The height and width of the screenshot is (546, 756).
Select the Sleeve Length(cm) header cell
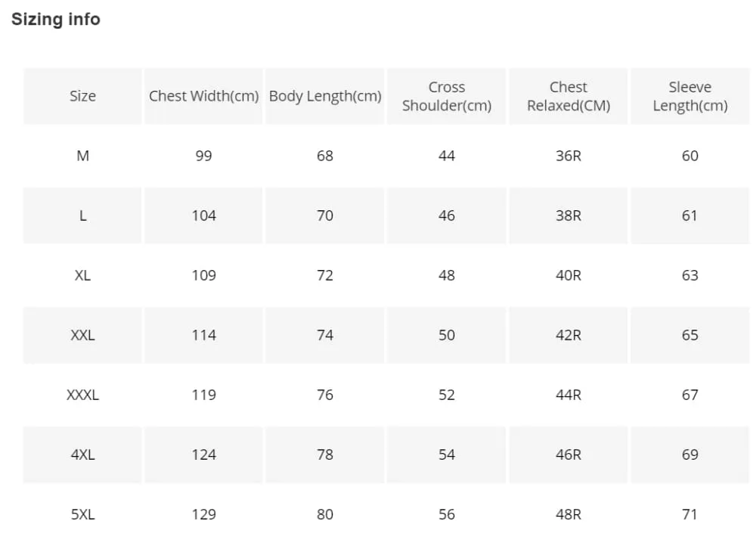coord(690,96)
